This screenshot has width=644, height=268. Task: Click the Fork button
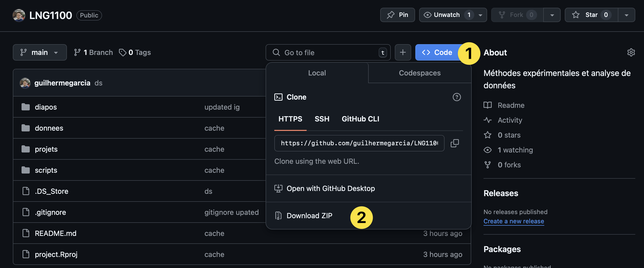517,15
